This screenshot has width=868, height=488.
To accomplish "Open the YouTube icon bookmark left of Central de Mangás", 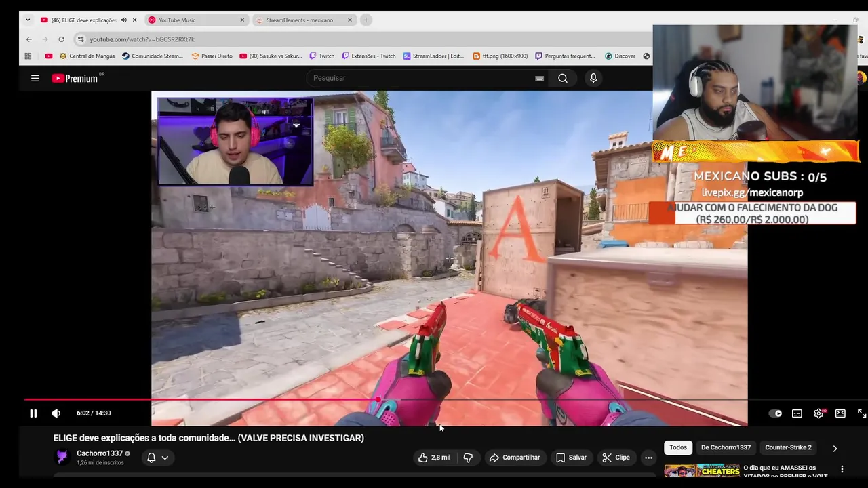I will [x=49, y=56].
